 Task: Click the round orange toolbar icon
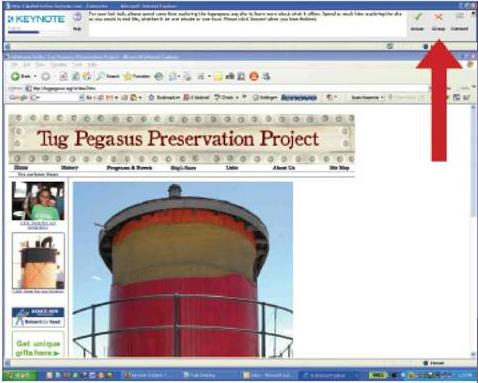tap(254, 76)
